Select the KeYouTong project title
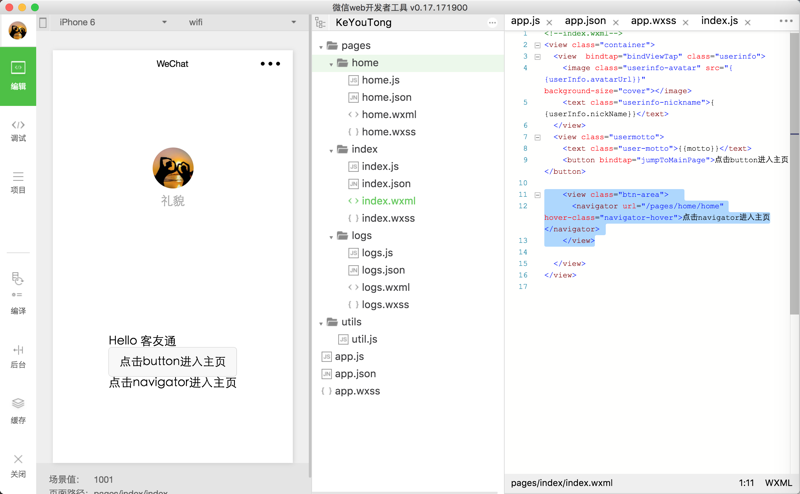This screenshot has width=800, height=494. click(363, 22)
